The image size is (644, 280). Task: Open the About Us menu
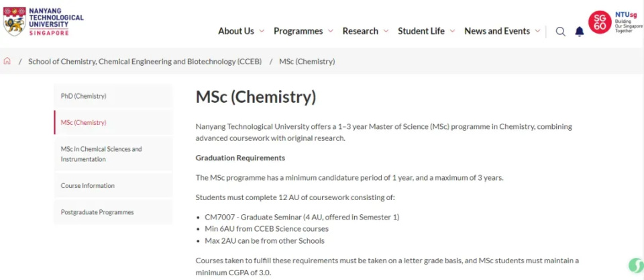(x=235, y=31)
